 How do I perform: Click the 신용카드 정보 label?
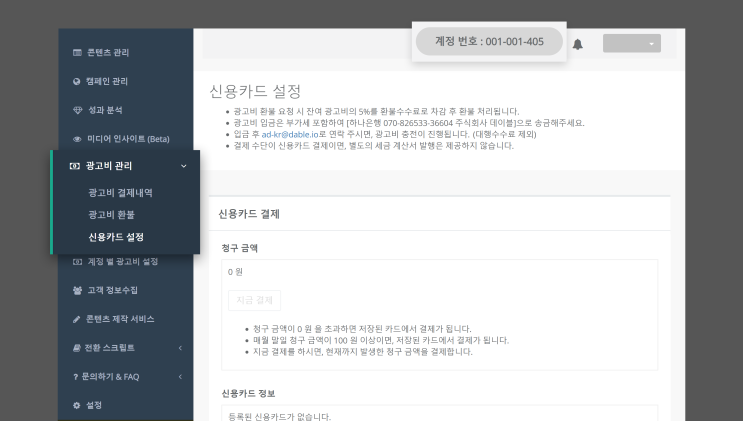(x=248, y=394)
